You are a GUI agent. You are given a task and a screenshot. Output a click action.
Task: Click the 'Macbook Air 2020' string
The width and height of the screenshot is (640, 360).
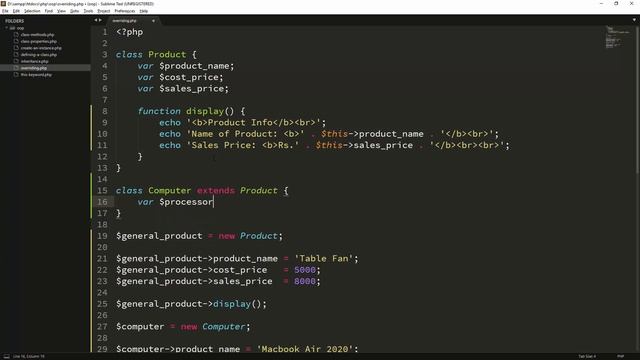pos(305,349)
